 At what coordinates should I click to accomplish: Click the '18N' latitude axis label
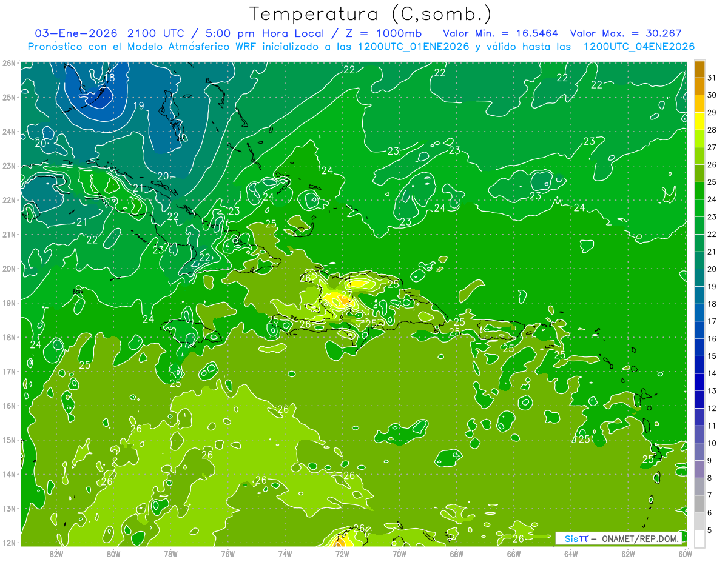point(8,337)
